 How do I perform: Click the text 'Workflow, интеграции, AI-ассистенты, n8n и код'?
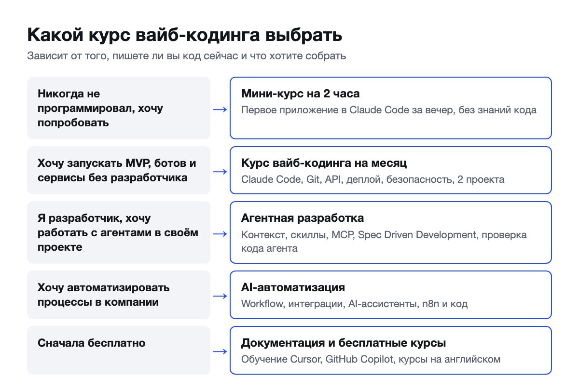(x=355, y=304)
